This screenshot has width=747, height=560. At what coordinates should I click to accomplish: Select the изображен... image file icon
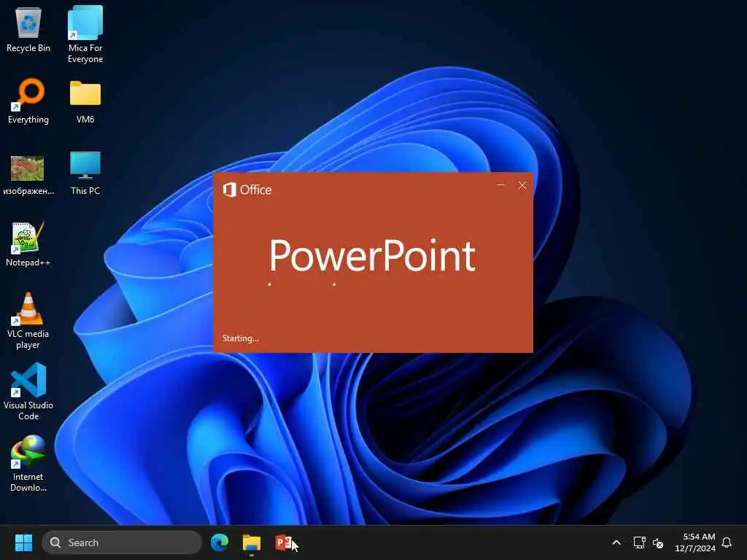tap(28, 175)
